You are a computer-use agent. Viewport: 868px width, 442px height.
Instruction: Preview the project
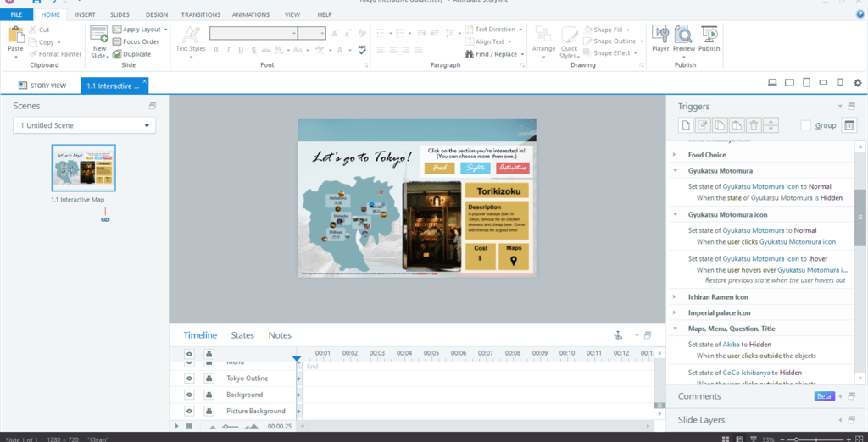tap(684, 39)
